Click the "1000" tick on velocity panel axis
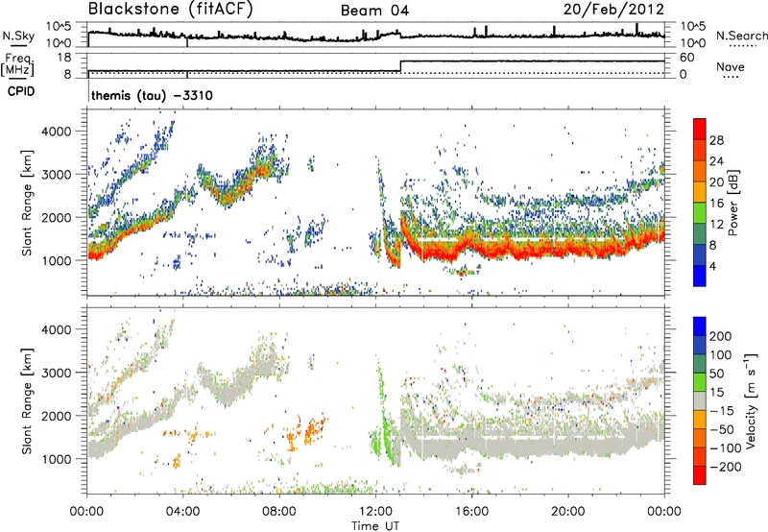Screen dimensions: 768x532 coord(56,459)
